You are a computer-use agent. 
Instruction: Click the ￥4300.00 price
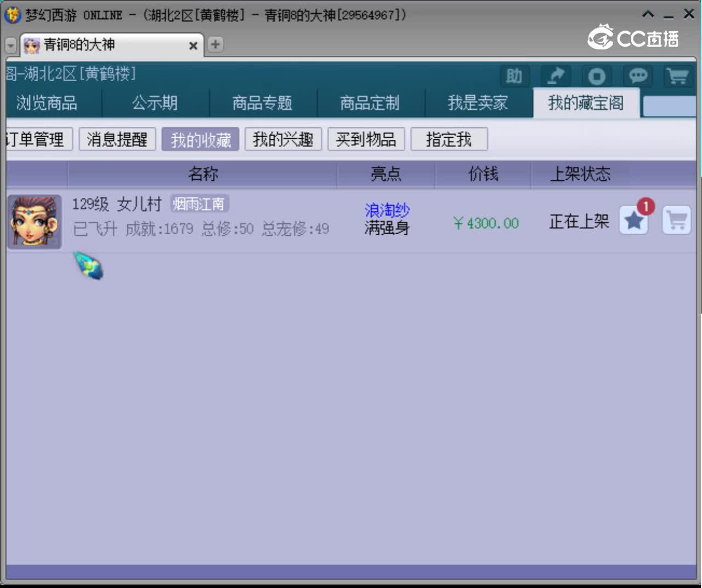486,223
